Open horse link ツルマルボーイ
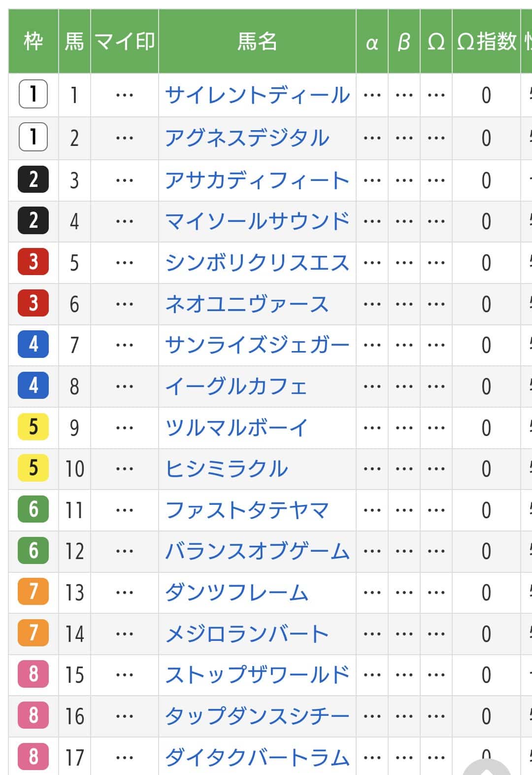532x775 pixels. (236, 427)
